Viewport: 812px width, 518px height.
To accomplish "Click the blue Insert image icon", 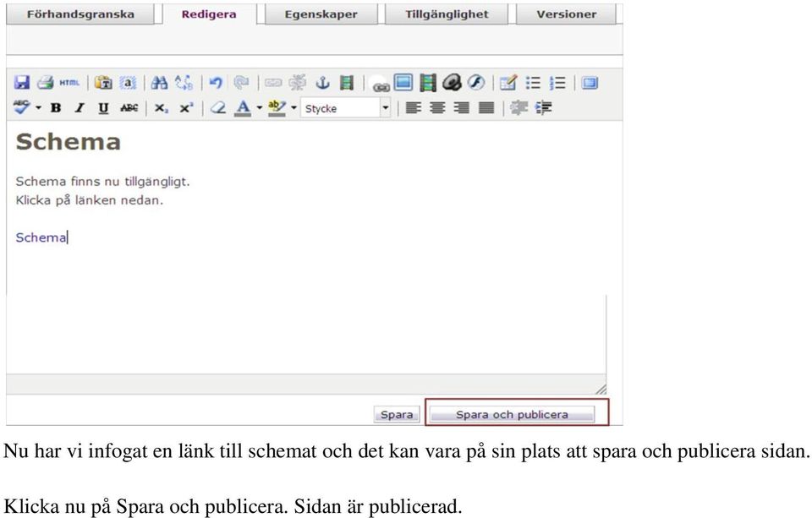I will 403,83.
